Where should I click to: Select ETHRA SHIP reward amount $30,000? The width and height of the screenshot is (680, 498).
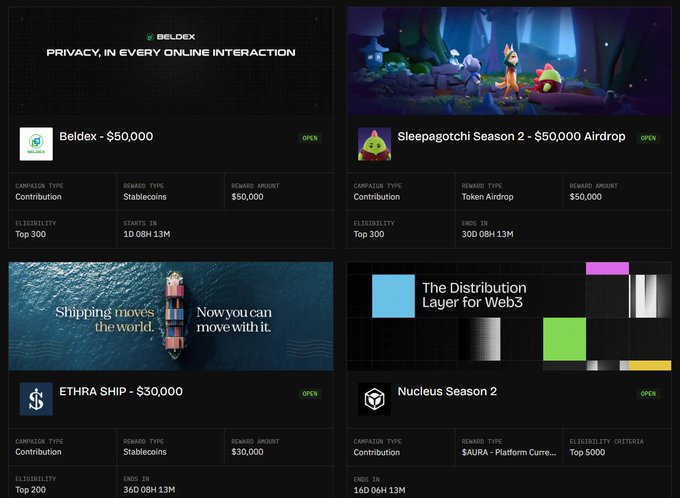click(247, 452)
